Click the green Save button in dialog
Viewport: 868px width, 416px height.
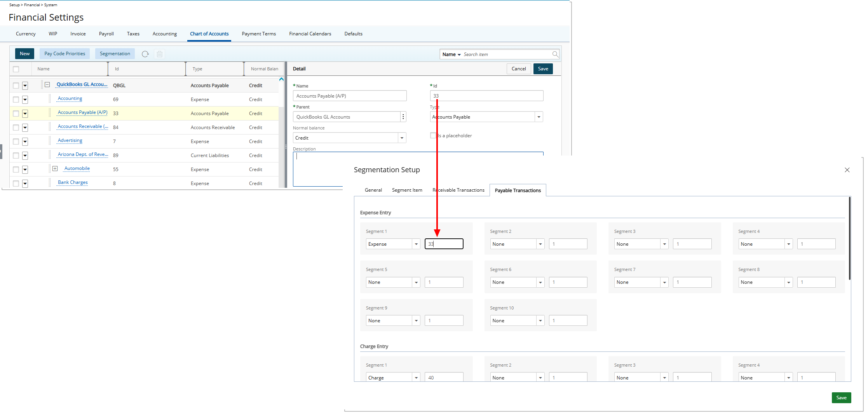click(841, 398)
